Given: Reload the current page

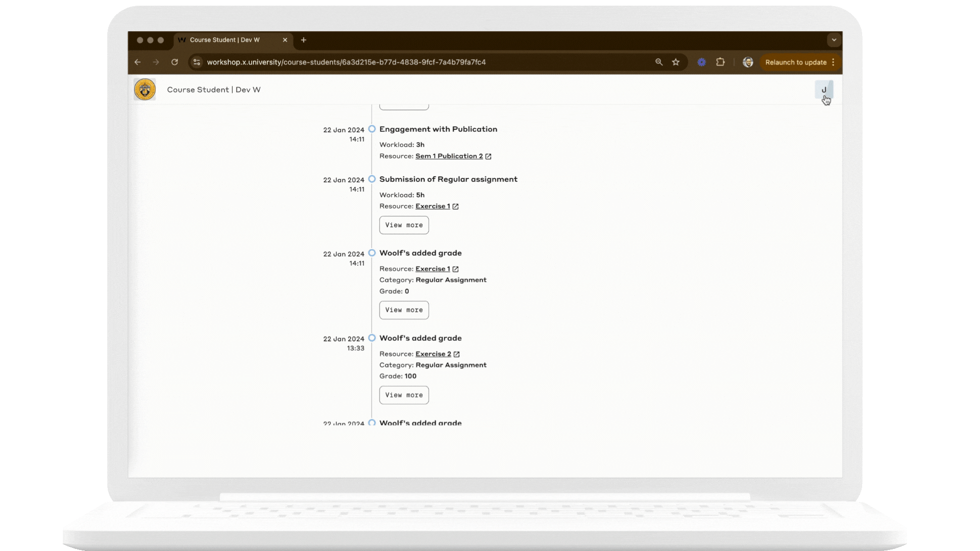Looking at the screenshot, I should (175, 62).
